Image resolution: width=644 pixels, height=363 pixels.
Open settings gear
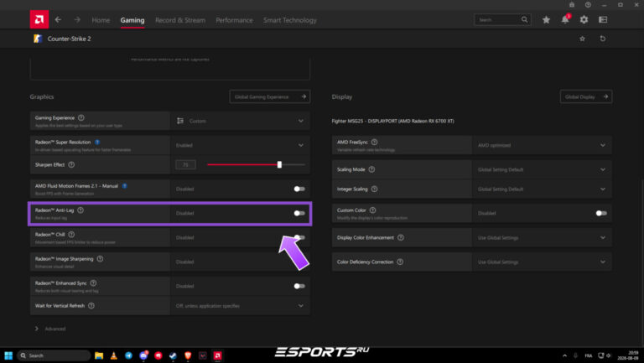584,20
